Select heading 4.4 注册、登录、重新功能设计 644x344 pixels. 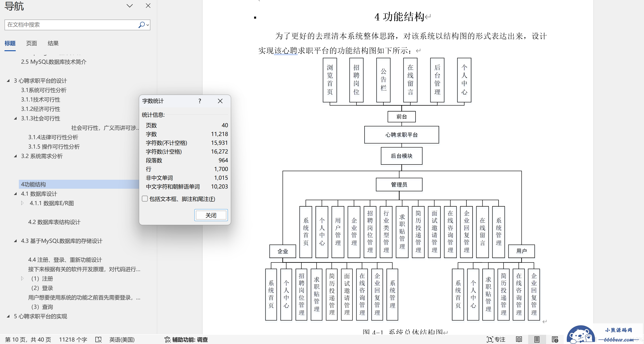click(65, 260)
